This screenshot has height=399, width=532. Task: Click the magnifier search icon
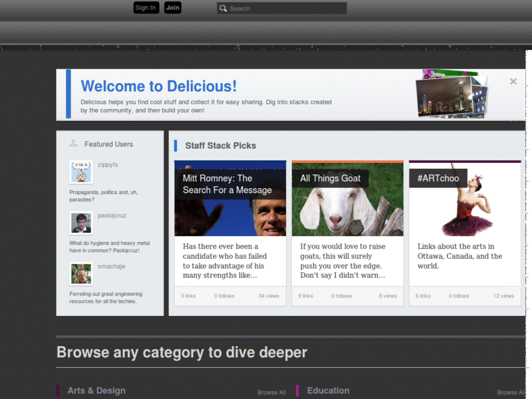pyautogui.click(x=223, y=9)
